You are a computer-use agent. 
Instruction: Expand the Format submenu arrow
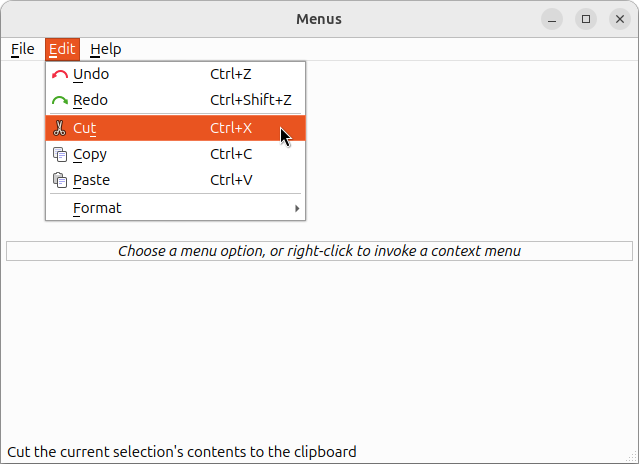296,208
